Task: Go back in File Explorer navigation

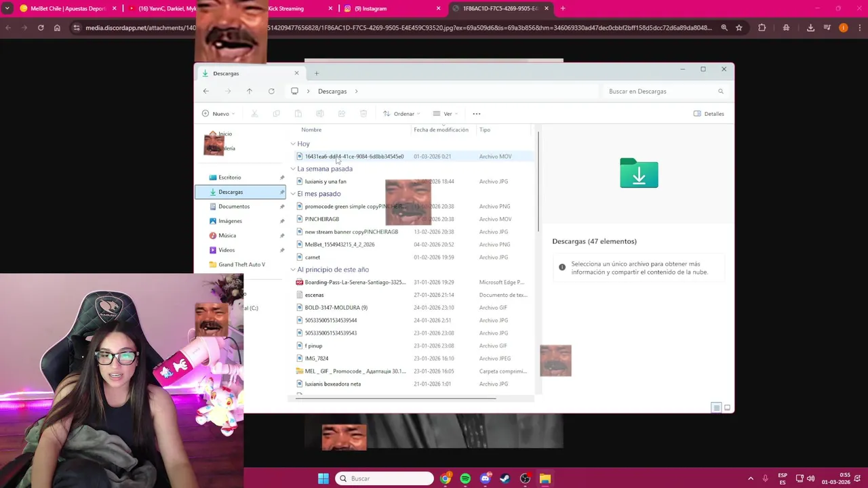Action: click(x=206, y=91)
